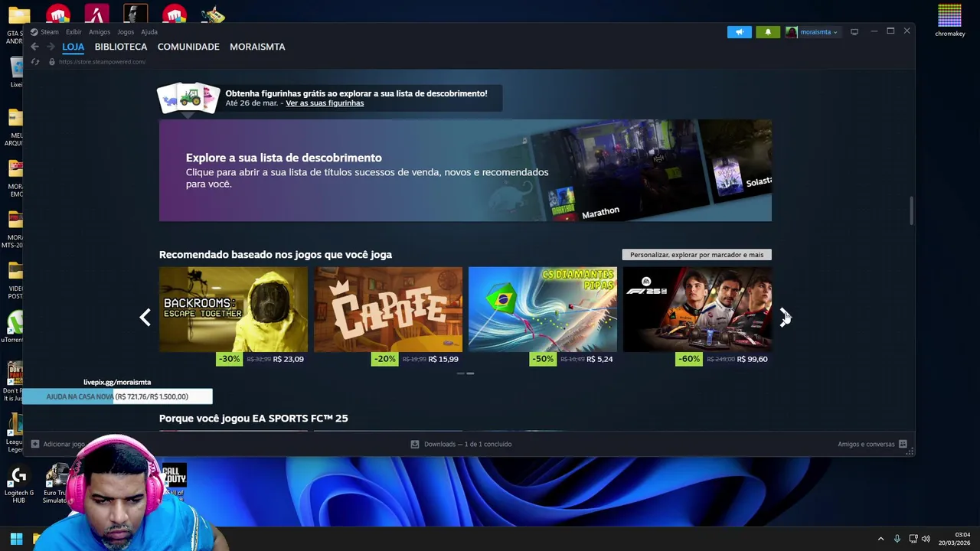980x551 pixels.
Task: Click the R$ 99,60 F1 25 price
Action: (752, 359)
